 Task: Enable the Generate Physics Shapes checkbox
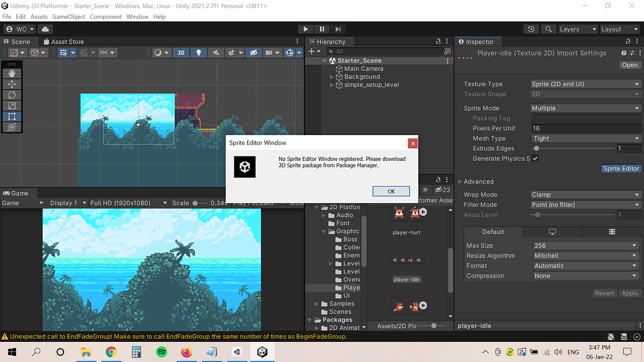pos(535,158)
